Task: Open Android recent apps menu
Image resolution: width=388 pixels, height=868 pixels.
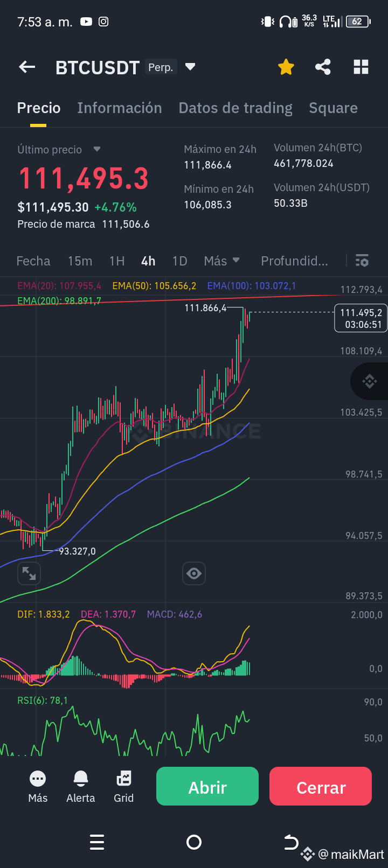Action: pyautogui.click(x=97, y=842)
